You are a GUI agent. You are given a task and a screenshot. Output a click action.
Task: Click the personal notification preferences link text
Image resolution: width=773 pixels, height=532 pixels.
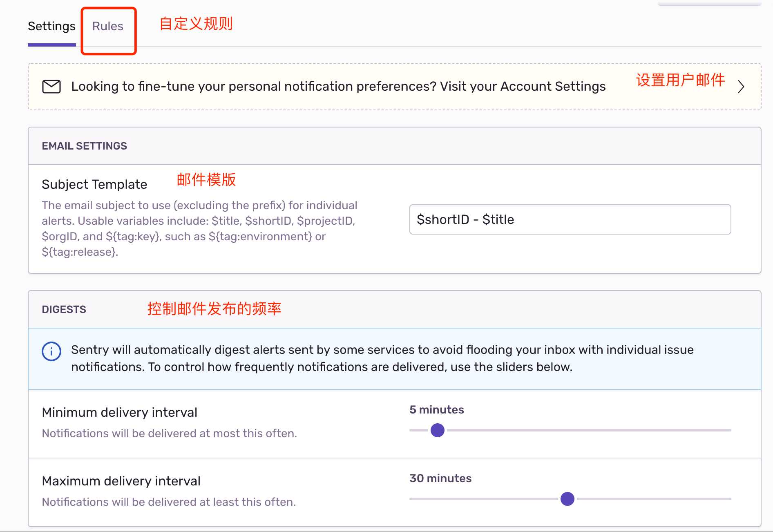[338, 87]
